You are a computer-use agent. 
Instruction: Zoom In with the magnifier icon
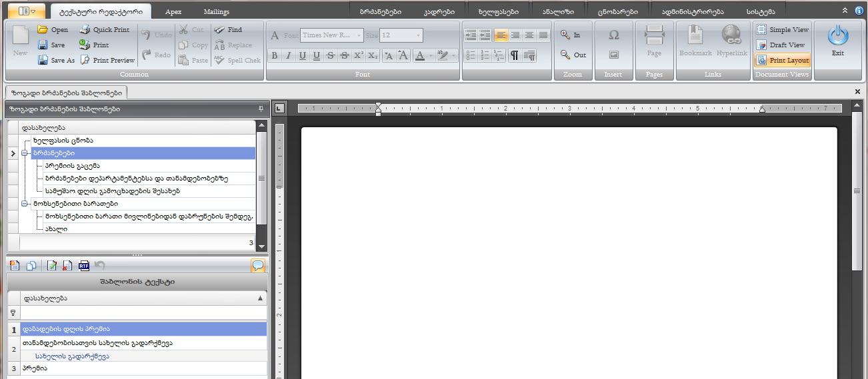coord(566,35)
